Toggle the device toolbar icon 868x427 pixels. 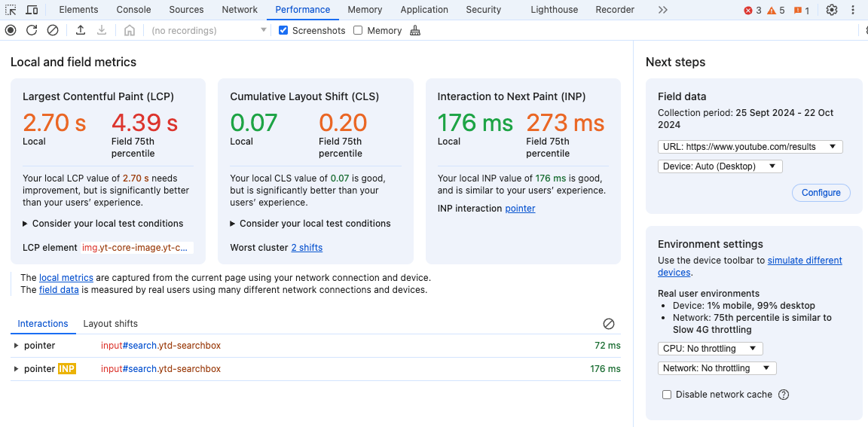32,10
